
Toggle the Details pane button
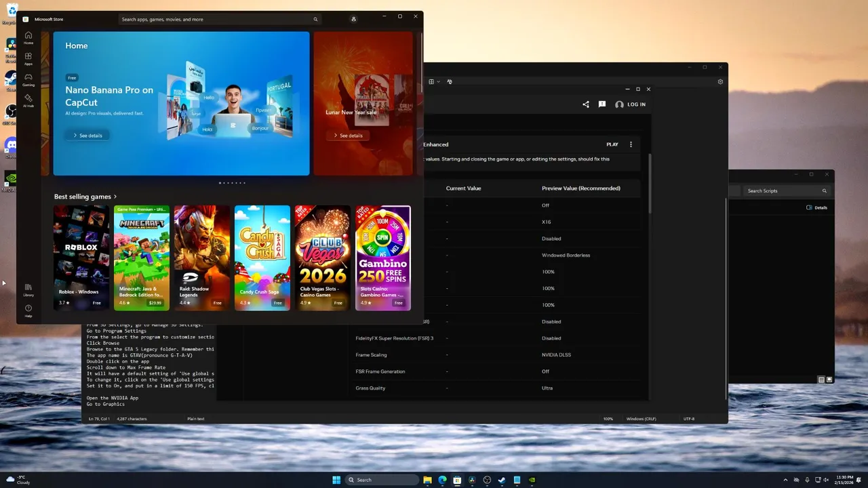coord(816,207)
